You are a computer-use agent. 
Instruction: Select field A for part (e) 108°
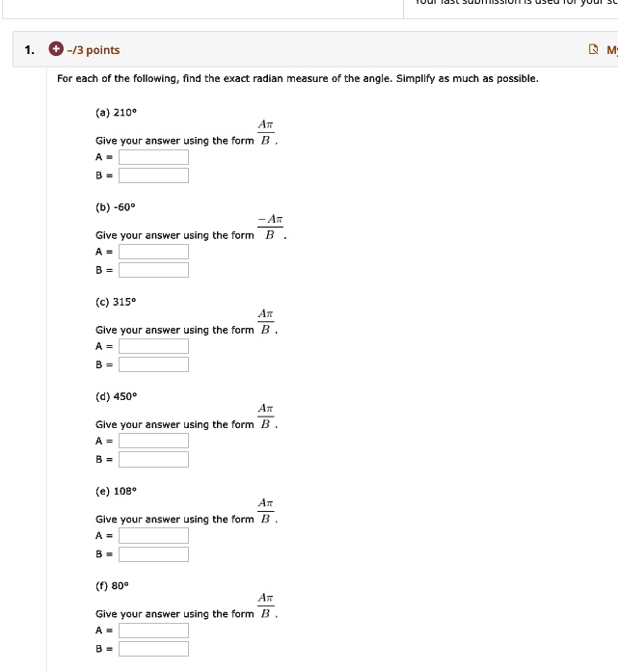[153, 536]
